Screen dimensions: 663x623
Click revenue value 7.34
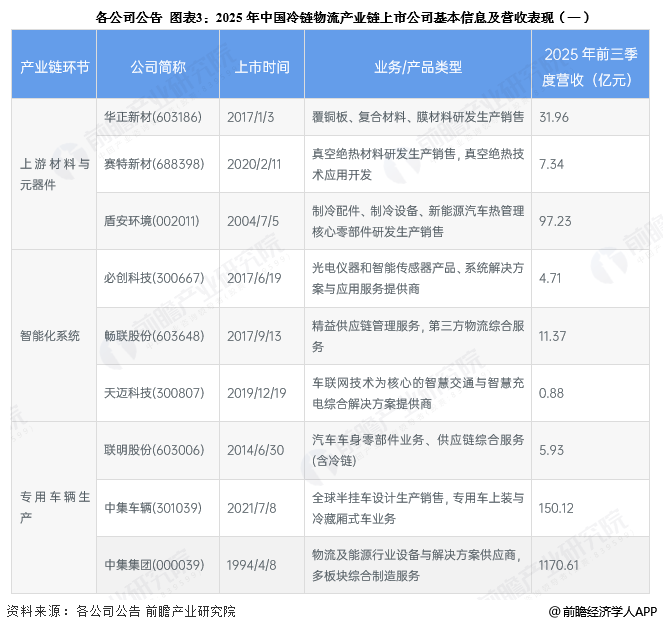point(551,164)
